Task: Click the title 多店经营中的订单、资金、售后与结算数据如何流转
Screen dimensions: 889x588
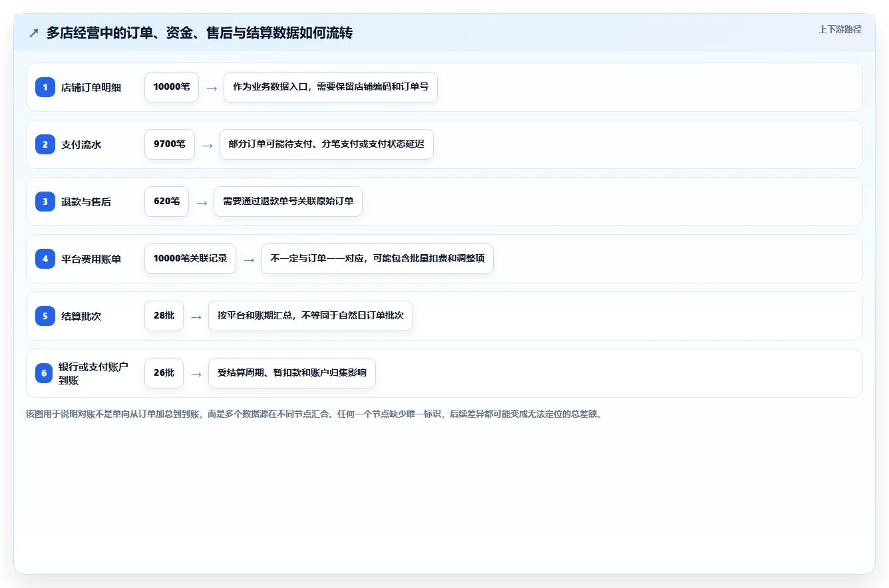Action: coord(200,33)
